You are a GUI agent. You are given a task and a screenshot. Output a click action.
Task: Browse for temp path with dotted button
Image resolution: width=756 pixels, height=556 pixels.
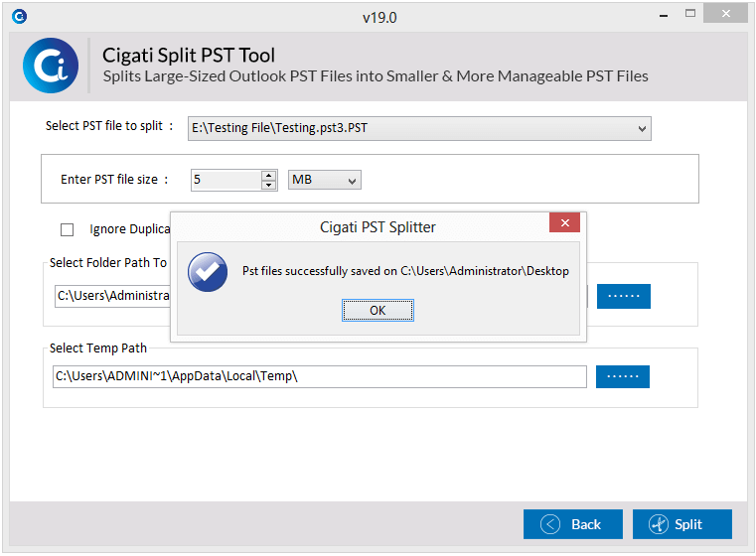[623, 376]
